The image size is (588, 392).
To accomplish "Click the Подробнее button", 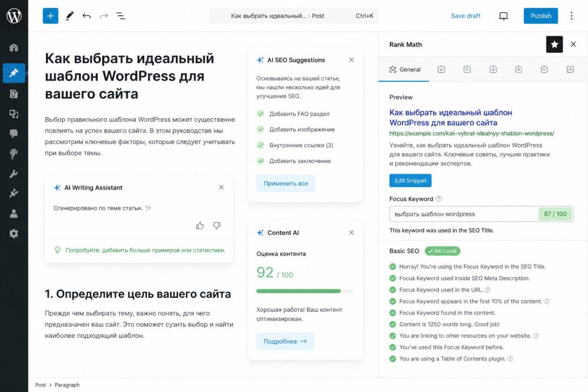I will (285, 341).
